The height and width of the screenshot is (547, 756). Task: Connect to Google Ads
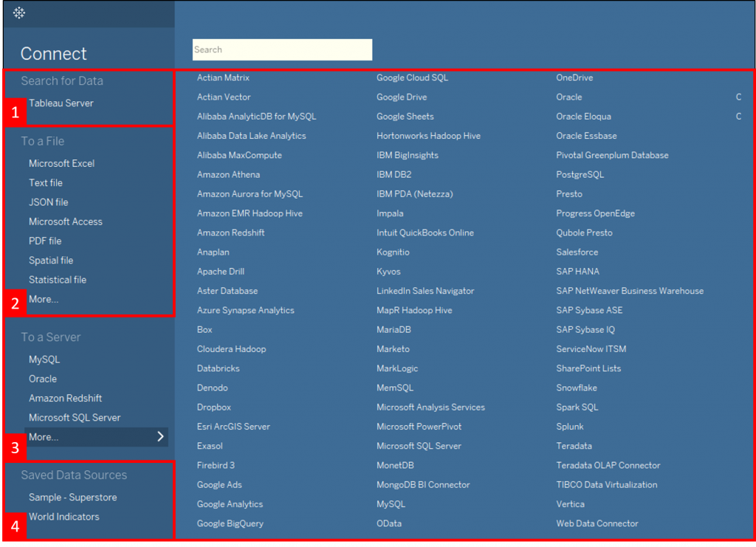click(219, 485)
